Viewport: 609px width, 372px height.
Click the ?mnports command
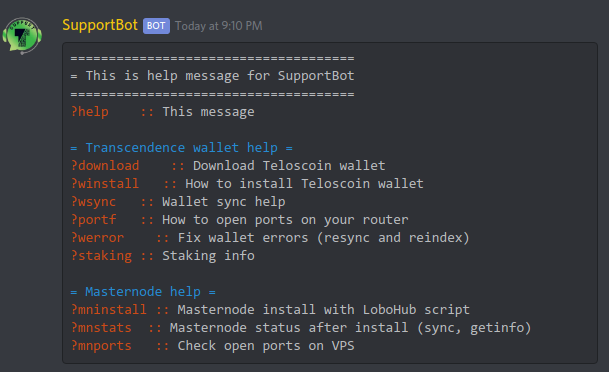[101, 346]
